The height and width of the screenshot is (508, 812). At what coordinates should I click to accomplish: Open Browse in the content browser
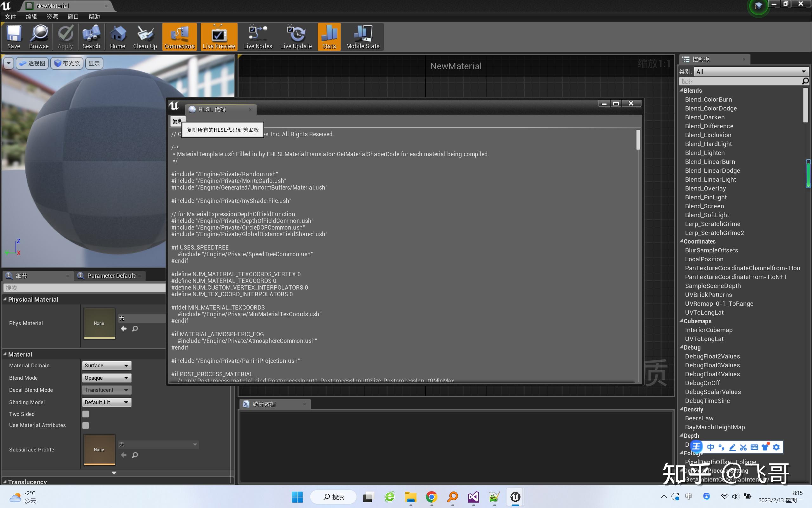point(39,37)
